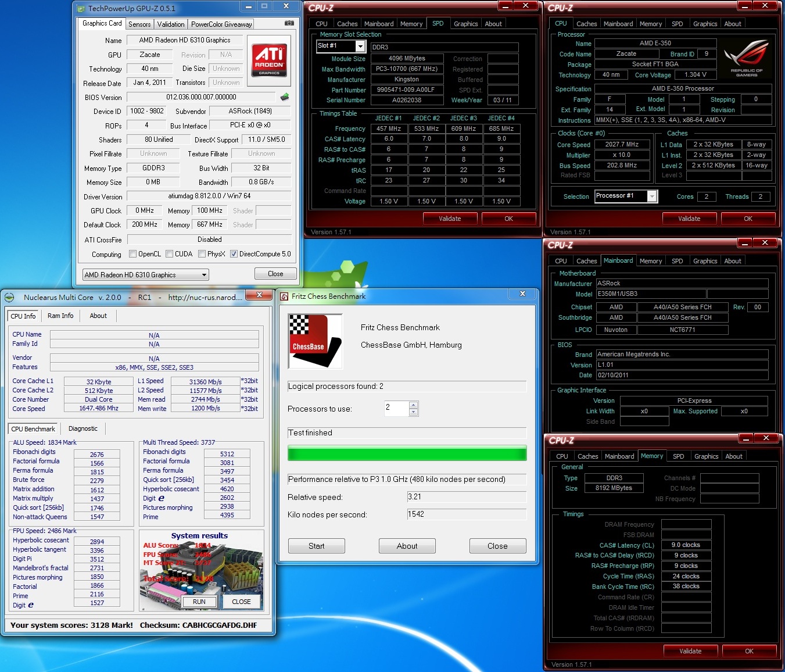Enable the OpenCL checkbox
This screenshot has height=672, width=785.
pyautogui.click(x=133, y=254)
